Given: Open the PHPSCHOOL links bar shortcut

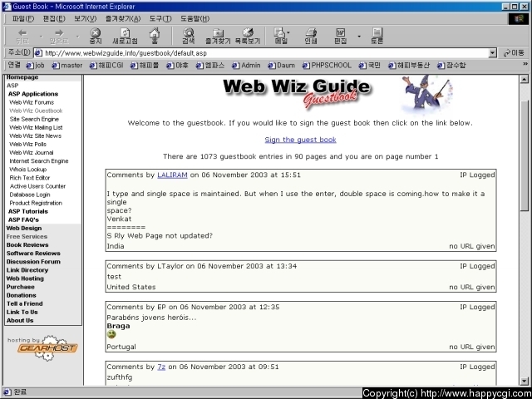Looking at the screenshot, I should coord(327,65).
